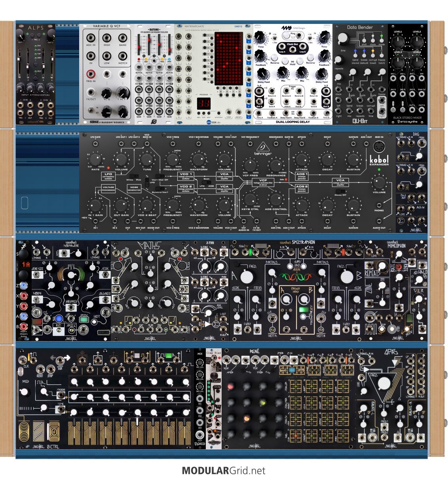
Task: Click the Matrixarchate red LED matrix display
Action: [228, 59]
